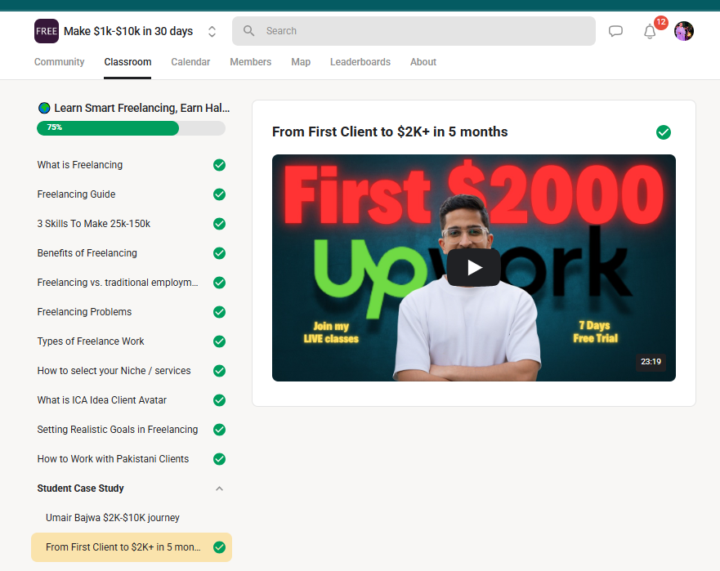The image size is (720, 571).
Task: Open How to select your Niche / services
Action: pos(114,370)
